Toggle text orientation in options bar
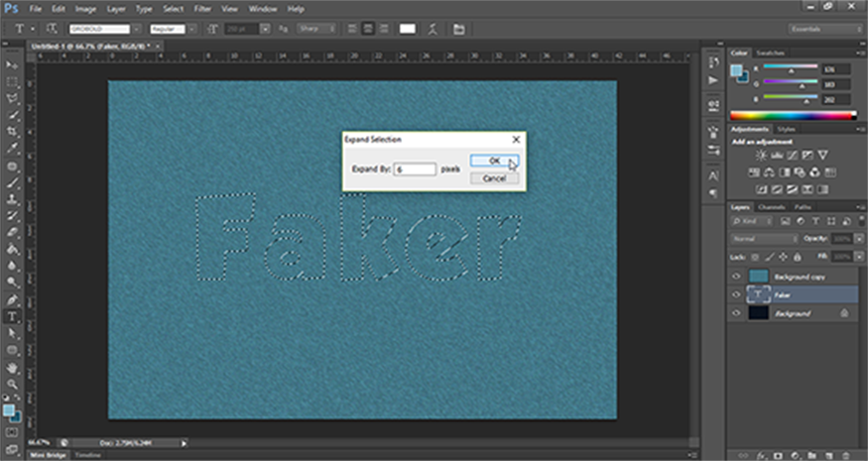The width and height of the screenshot is (868, 461). coord(52,29)
